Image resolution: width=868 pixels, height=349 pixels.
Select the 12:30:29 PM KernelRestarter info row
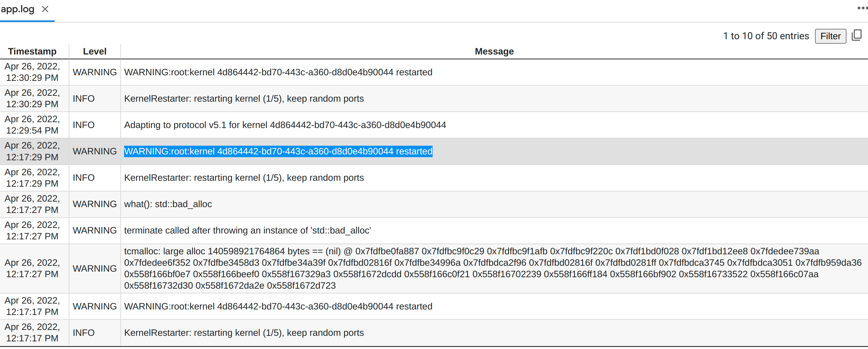point(244,98)
